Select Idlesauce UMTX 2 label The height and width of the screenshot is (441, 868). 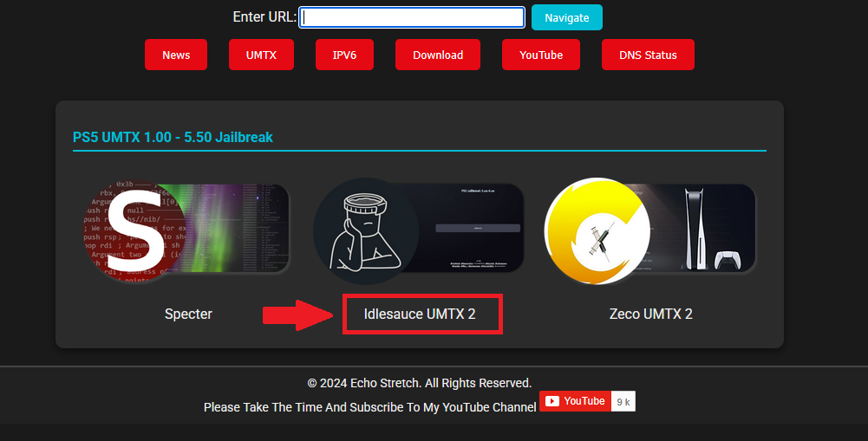coord(420,314)
